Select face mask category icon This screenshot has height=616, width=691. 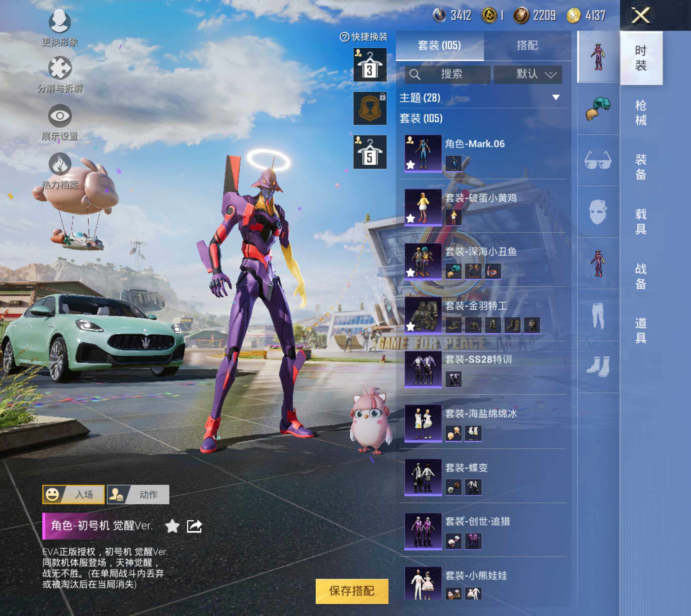598,212
